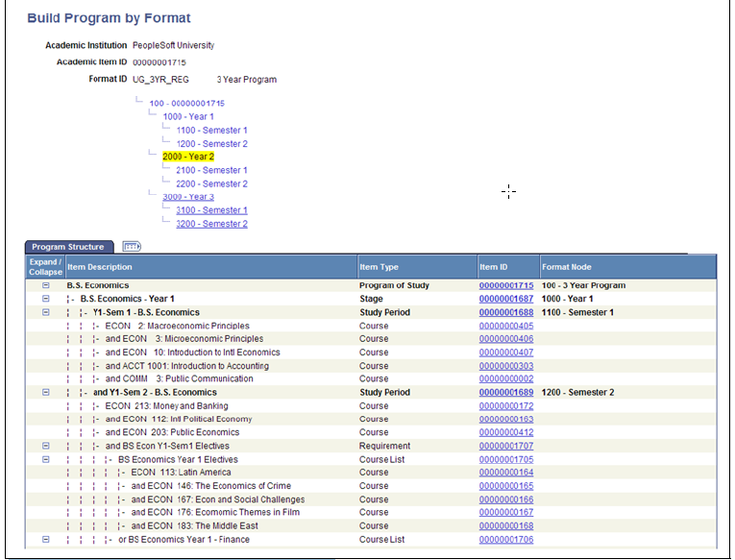The width and height of the screenshot is (735, 560).
Task: Click the Study Period type for Y1-Sem 2
Action: tap(385, 392)
